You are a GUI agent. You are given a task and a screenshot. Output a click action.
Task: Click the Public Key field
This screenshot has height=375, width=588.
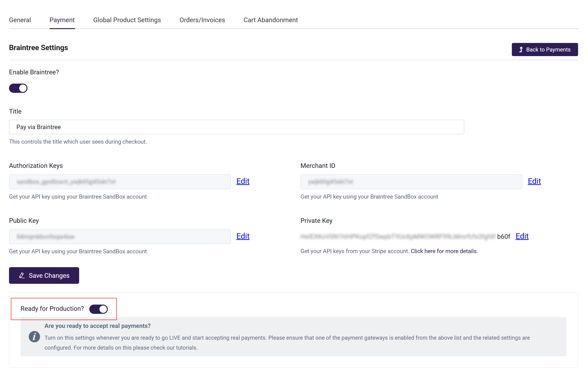click(120, 236)
